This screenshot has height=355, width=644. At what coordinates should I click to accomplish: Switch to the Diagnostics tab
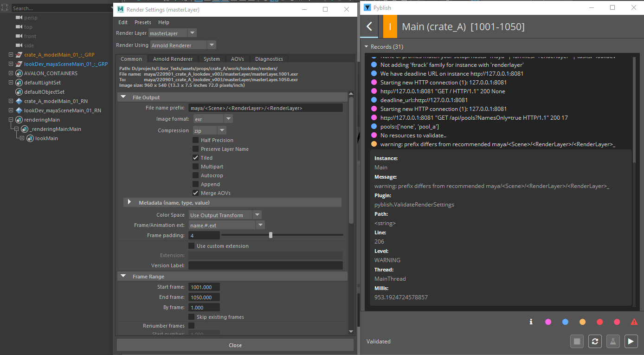(269, 59)
